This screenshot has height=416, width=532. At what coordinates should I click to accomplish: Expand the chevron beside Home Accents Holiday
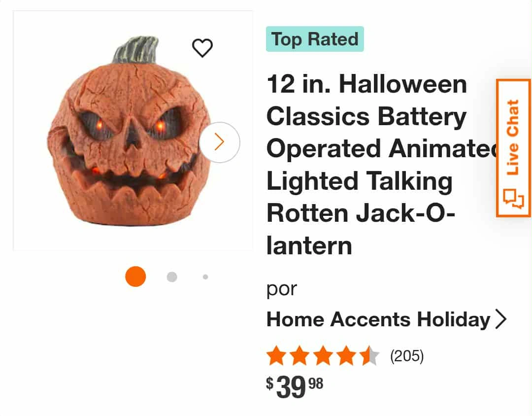click(x=500, y=319)
